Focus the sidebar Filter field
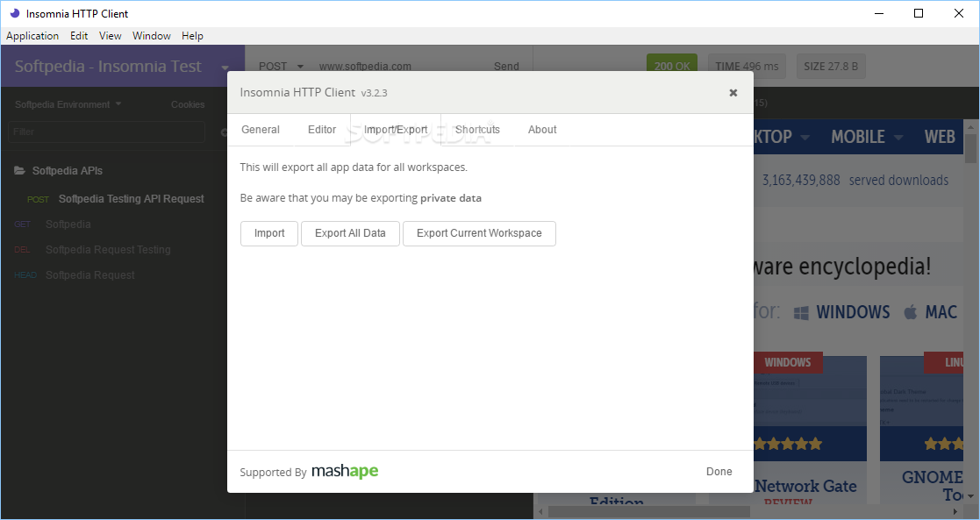The height and width of the screenshot is (520, 980). pyautogui.click(x=106, y=132)
